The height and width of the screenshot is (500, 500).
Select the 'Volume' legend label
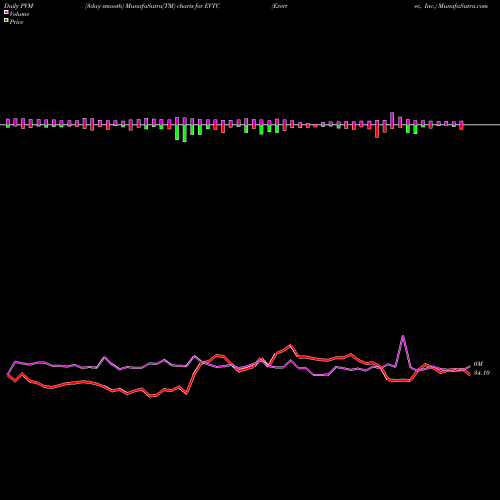(x=19, y=14)
